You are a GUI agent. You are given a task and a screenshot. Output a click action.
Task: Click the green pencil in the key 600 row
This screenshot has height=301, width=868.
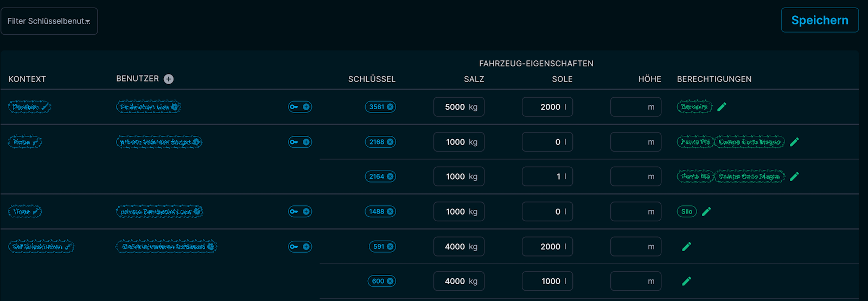pyautogui.click(x=686, y=281)
